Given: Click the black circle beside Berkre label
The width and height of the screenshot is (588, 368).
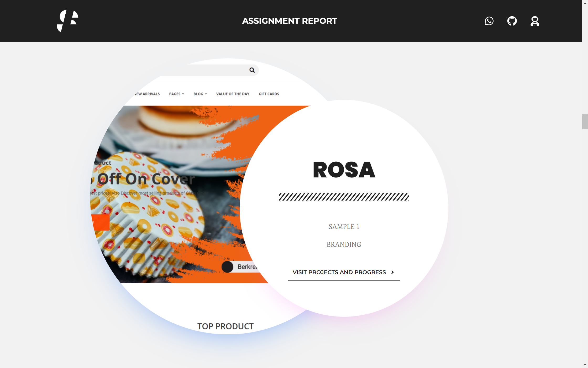Looking at the screenshot, I should click(x=227, y=267).
